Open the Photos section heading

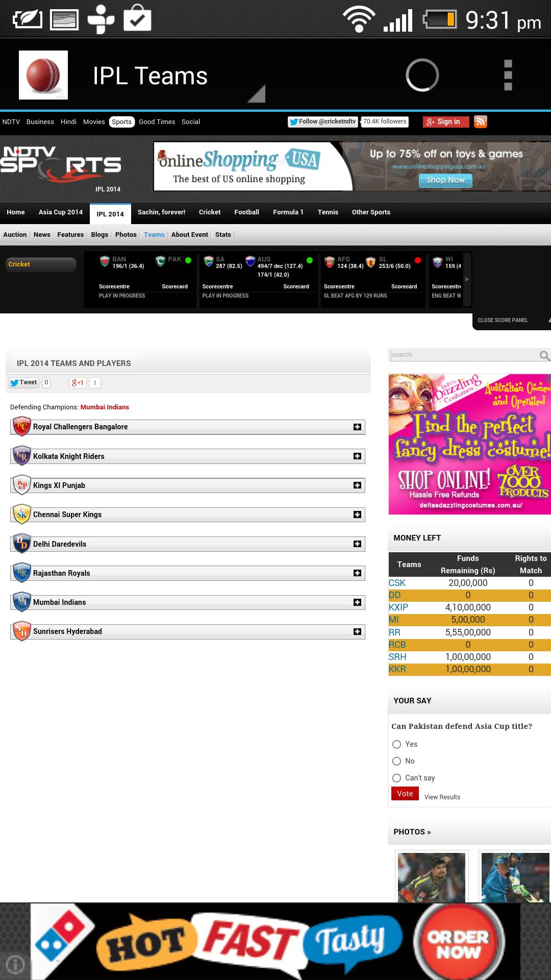(x=412, y=832)
